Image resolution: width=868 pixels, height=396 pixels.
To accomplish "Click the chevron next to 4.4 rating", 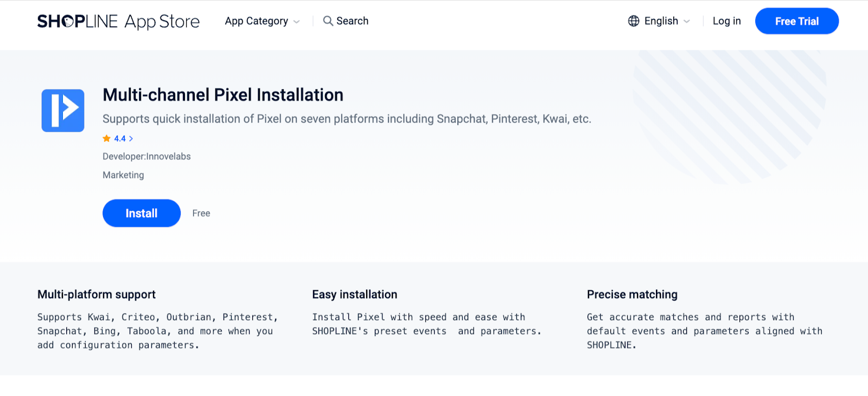I will (x=131, y=138).
